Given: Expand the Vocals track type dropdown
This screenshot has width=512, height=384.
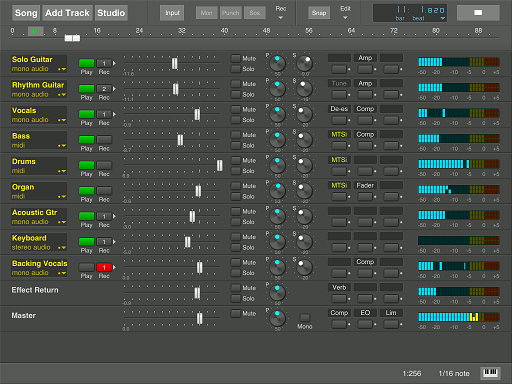Looking at the screenshot, I should pos(62,120).
